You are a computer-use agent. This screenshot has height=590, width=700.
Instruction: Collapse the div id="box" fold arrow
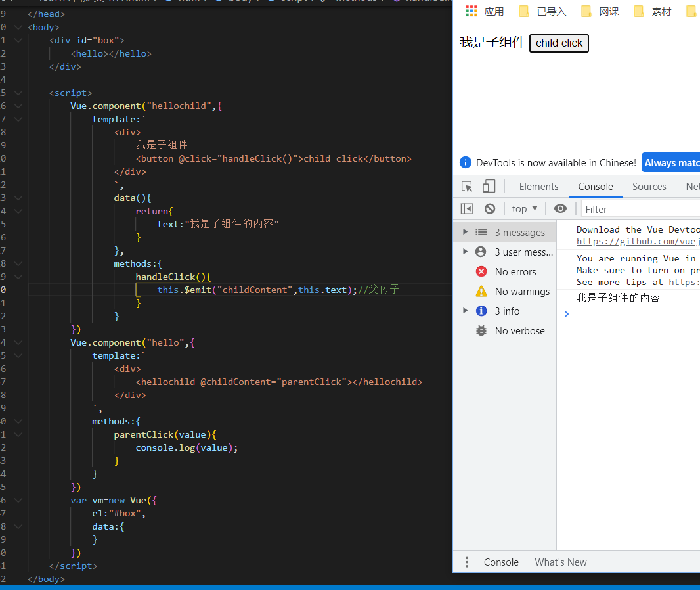point(18,40)
